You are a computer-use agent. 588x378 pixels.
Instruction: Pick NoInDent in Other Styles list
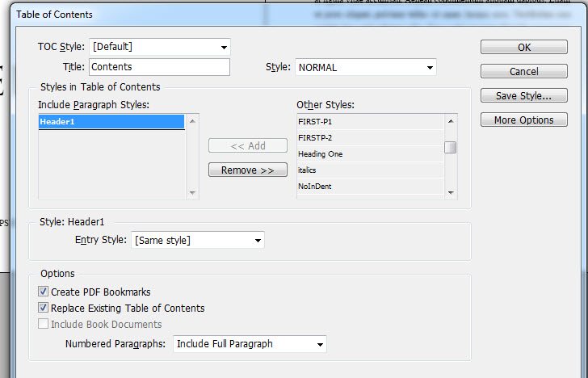coord(370,187)
